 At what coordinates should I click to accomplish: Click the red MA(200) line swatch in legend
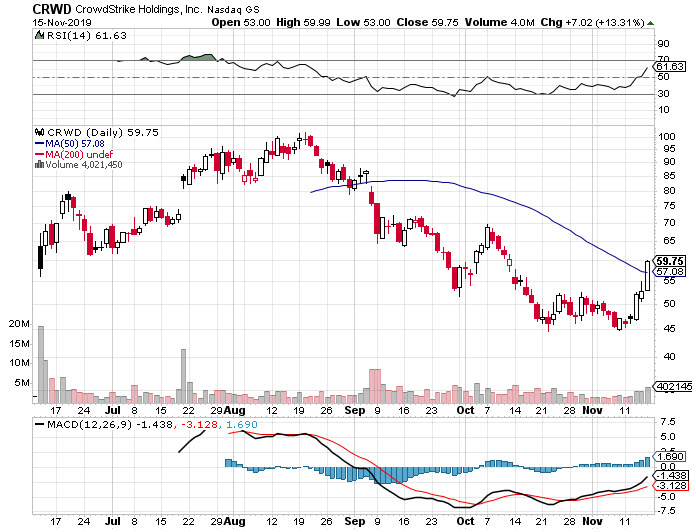(40, 155)
